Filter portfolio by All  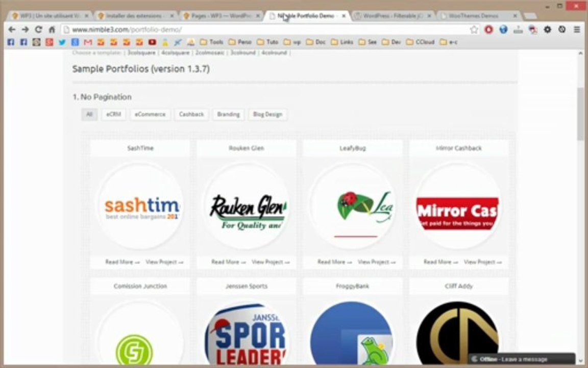click(89, 114)
